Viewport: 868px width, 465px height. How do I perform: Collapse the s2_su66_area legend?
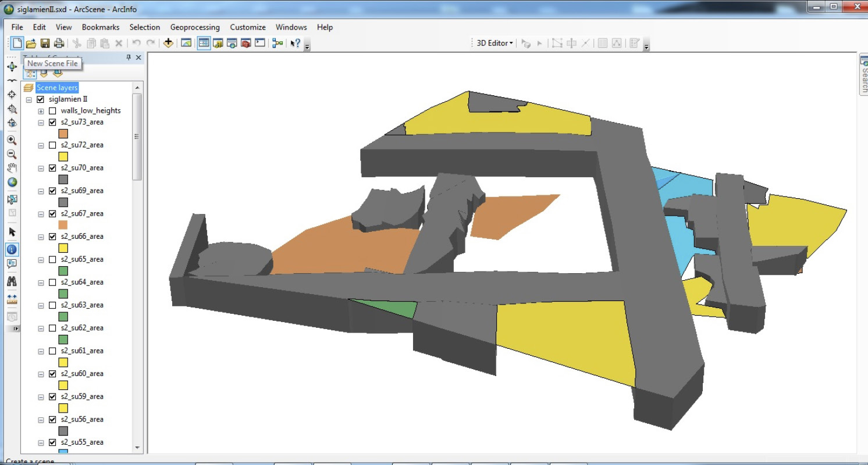tap(41, 237)
